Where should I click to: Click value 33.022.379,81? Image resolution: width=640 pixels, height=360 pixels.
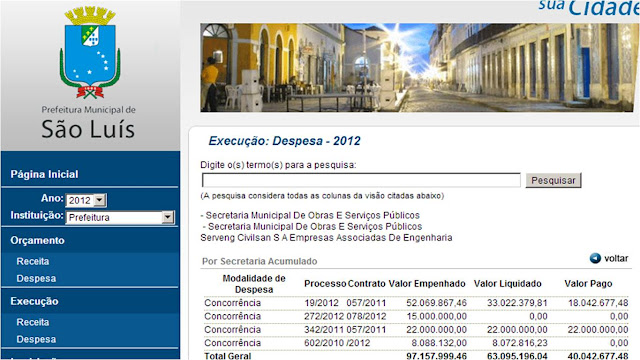pos(517,303)
